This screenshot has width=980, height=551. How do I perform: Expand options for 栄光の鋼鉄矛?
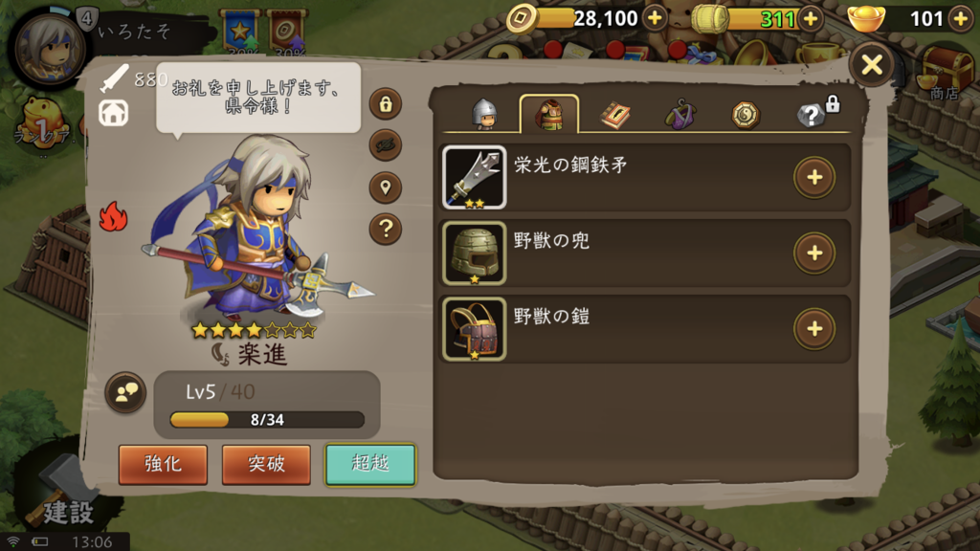pos(814,177)
